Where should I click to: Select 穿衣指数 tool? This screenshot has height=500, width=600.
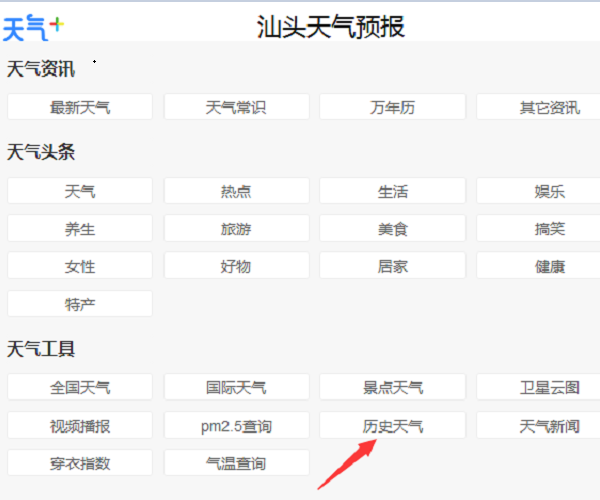click(80, 463)
